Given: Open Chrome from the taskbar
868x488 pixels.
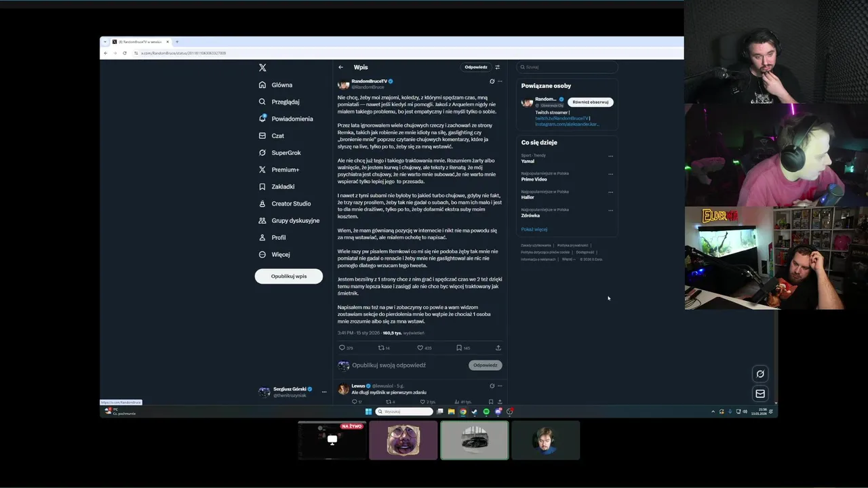Looking at the screenshot, I should coord(462,411).
